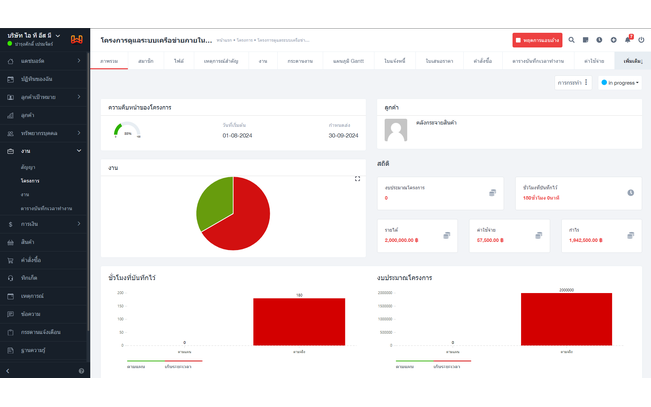Image resolution: width=651 pixels, height=407 pixels.
Task: Click the customer name link in ลูกค้า card
Action: pyautogui.click(x=437, y=122)
